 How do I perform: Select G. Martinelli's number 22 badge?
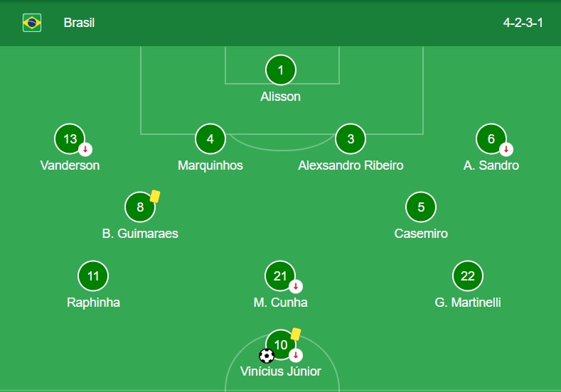point(468,276)
